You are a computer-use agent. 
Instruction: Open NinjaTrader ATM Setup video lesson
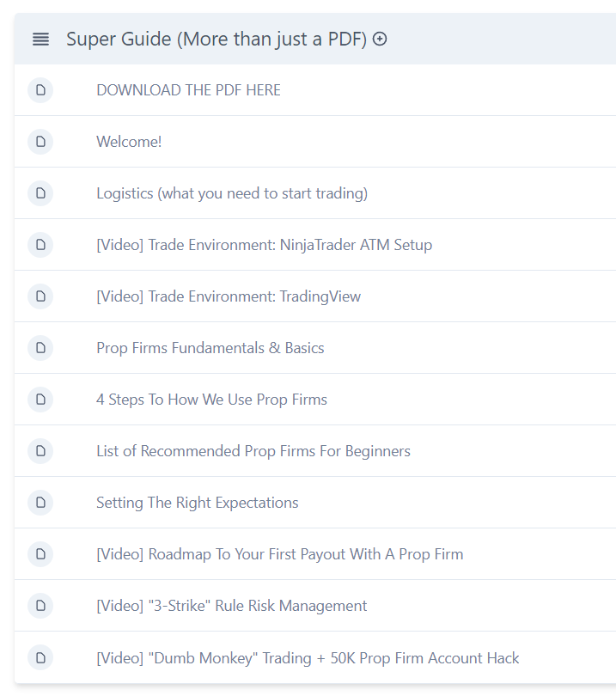tap(264, 245)
